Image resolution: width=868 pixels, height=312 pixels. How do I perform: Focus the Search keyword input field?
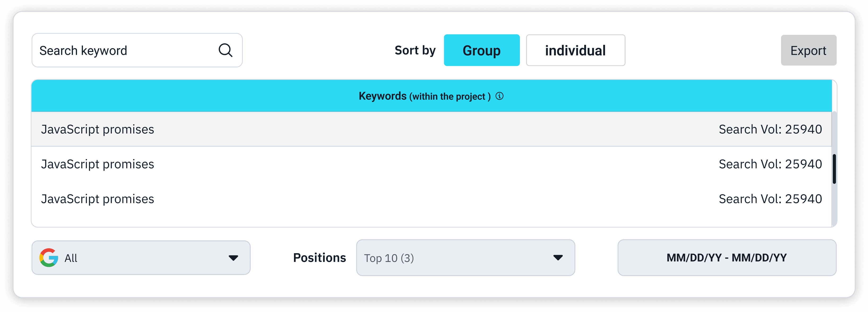[x=125, y=51]
